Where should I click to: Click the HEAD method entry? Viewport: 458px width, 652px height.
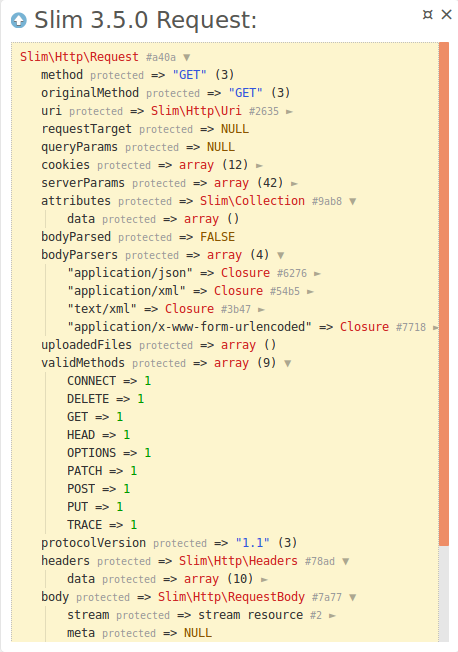click(x=99, y=435)
